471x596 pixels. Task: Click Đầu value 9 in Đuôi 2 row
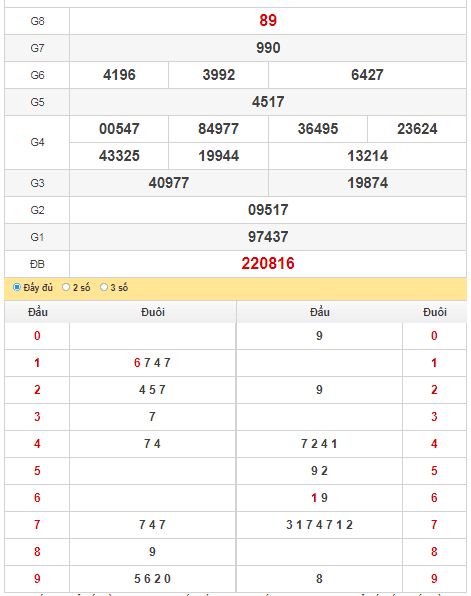point(319,390)
